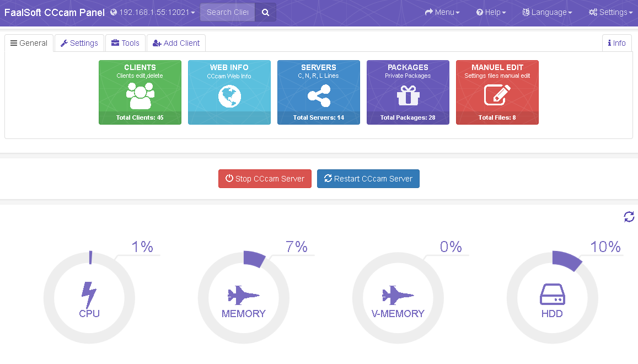
Task: Click the search magnifier icon button
Action: pos(265,12)
